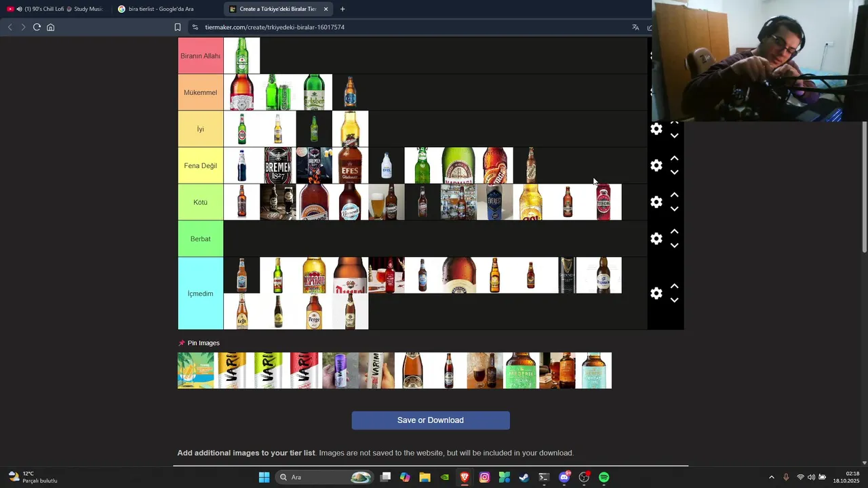Image resolution: width=868 pixels, height=488 pixels.
Task: Open settings gear for İçmedim tier
Action: [656, 293]
